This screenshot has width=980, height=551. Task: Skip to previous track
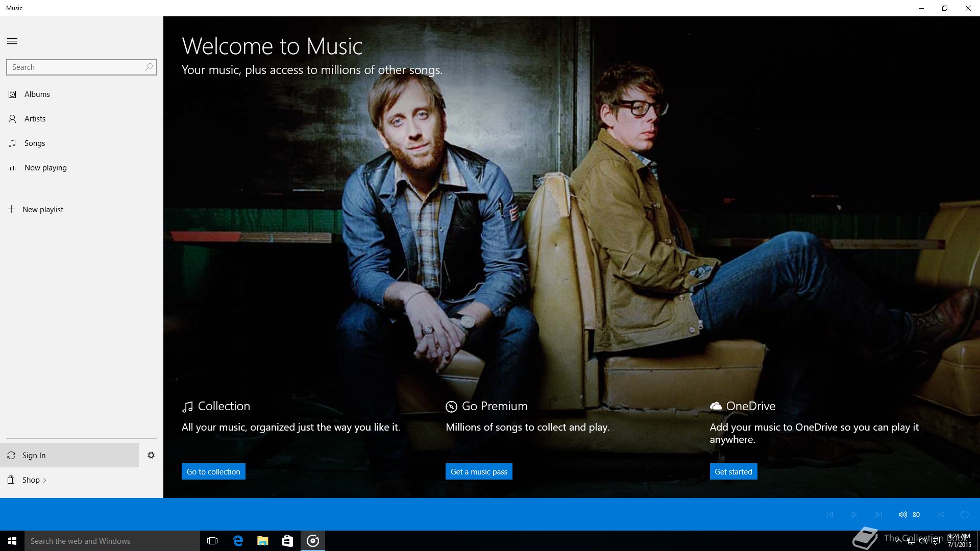click(830, 514)
